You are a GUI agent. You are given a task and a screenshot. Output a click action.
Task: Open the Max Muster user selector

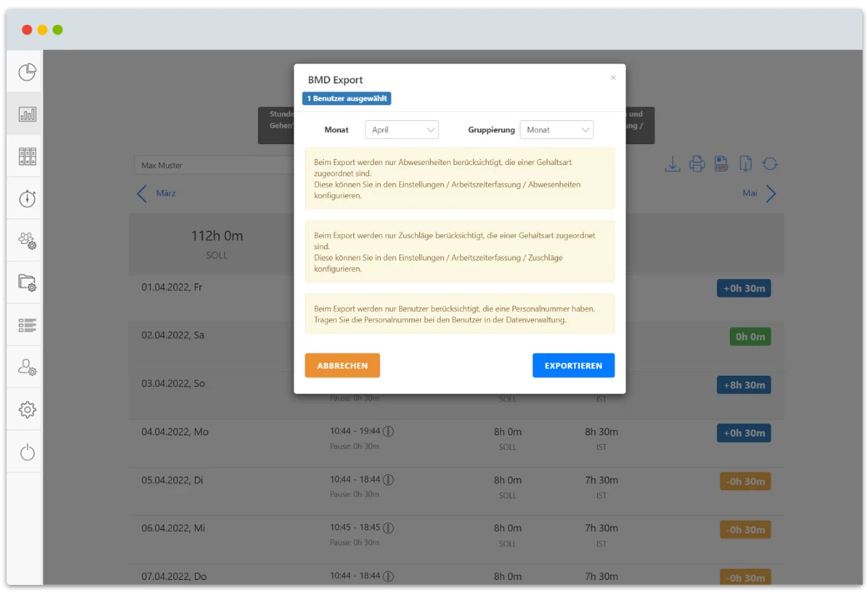214,165
